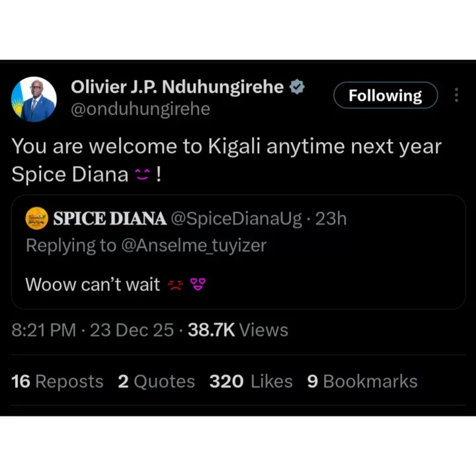Viewport: 476px width, 476px height.
Task: Open Olivier J.P. Nduhungirehe's profile picture
Action: (x=34, y=99)
